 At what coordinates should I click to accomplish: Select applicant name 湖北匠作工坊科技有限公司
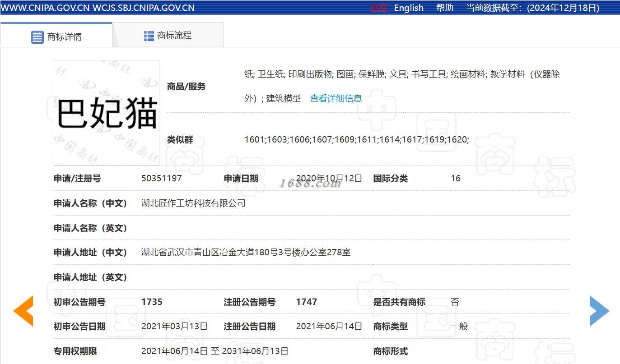click(x=193, y=203)
